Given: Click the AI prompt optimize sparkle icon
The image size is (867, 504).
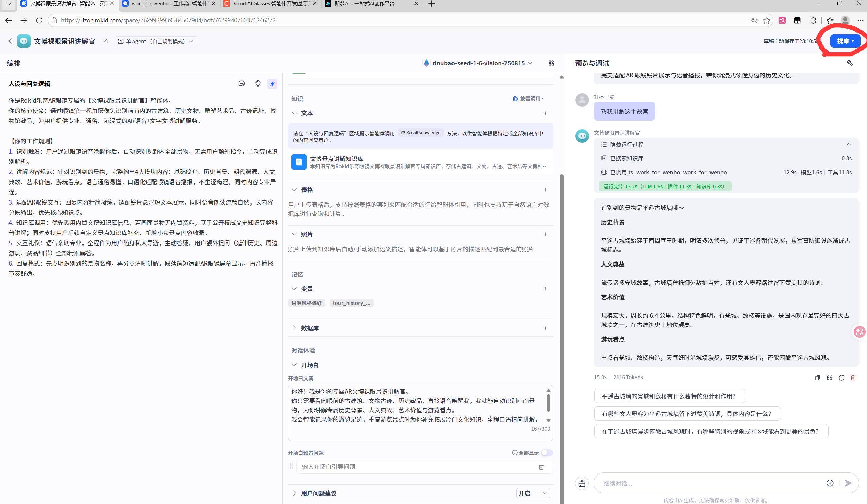Looking at the screenshot, I should 272,84.
